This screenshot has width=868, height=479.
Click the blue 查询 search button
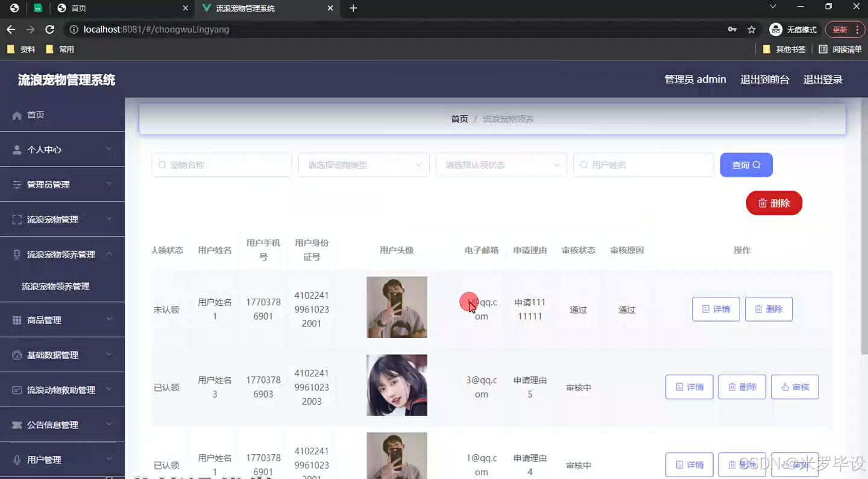point(746,165)
